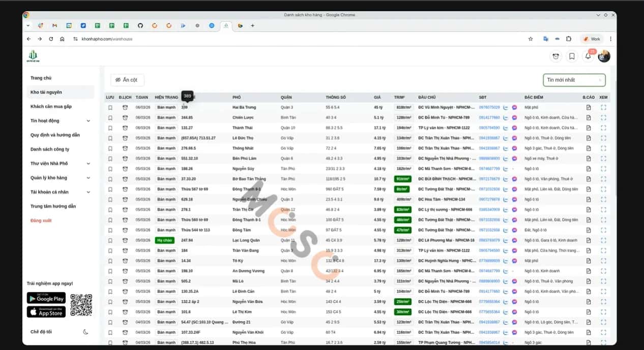
Task: Open report document icon for Hai Bà Trưng row
Action: point(589,107)
